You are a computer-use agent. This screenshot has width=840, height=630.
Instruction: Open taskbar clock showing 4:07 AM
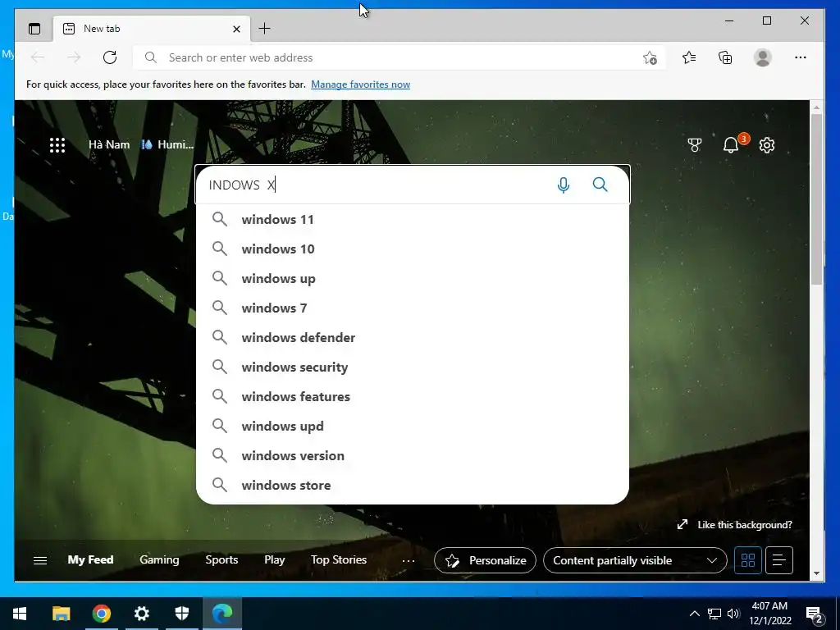click(x=769, y=614)
